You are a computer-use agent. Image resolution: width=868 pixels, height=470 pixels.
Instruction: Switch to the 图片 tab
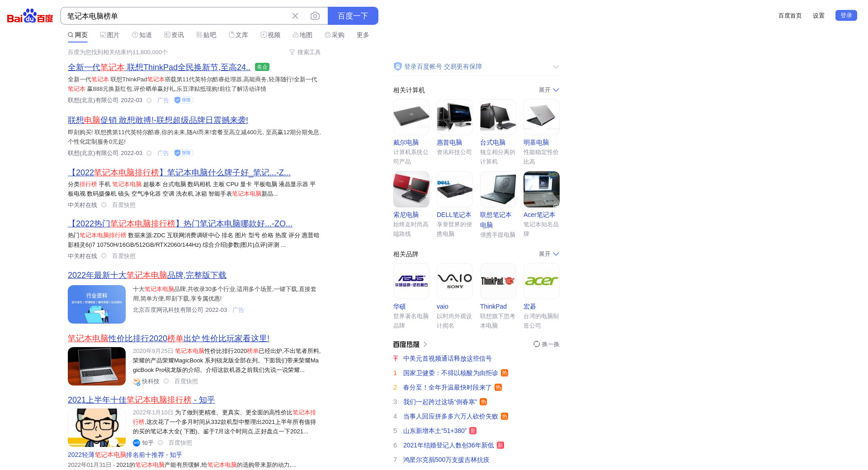pos(110,35)
